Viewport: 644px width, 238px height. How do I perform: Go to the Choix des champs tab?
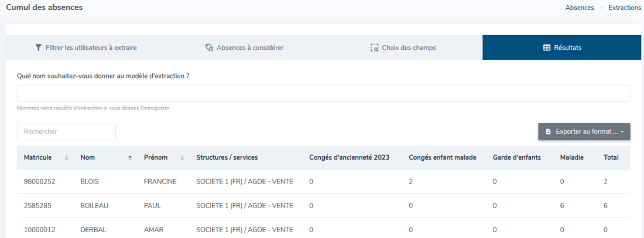click(403, 47)
